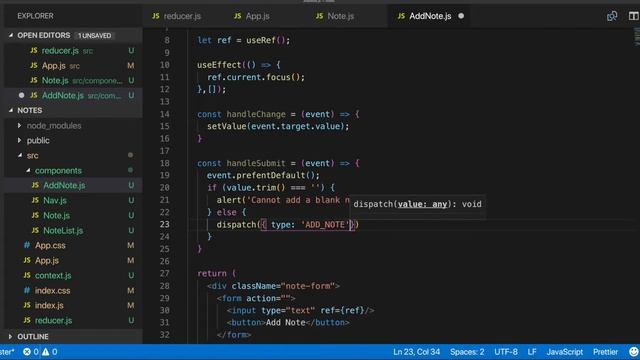This screenshot has height=360, width=640.
Task: Click 'ADD_NOTE' string on line 23
Action: point(325,224)
